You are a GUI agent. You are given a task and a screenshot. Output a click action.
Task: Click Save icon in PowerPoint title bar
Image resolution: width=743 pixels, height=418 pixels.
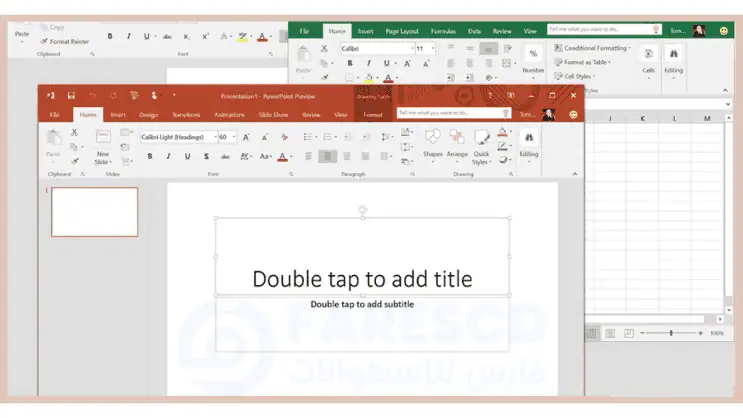(71, 95)
